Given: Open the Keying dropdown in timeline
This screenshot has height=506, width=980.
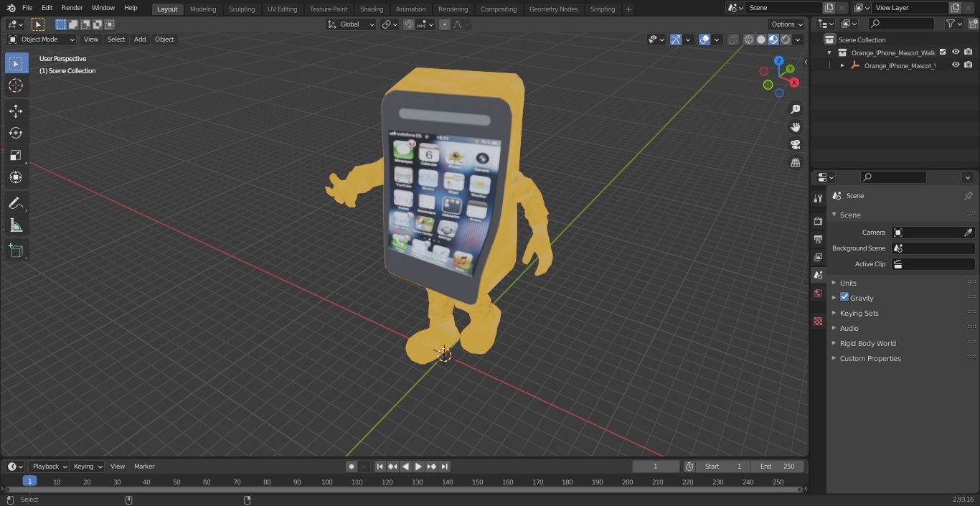Looking at the screenshot, I should (88, 467).
